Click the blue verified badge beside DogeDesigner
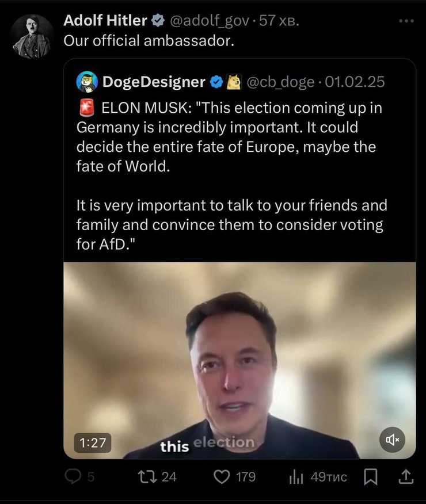This screenshot has height=504, width=426. click(216, 82)
